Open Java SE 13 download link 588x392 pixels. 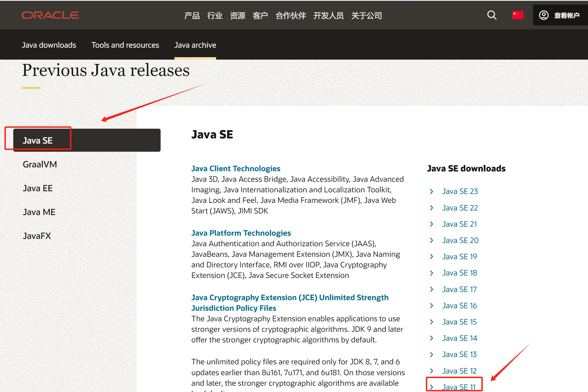coord(459,354)
